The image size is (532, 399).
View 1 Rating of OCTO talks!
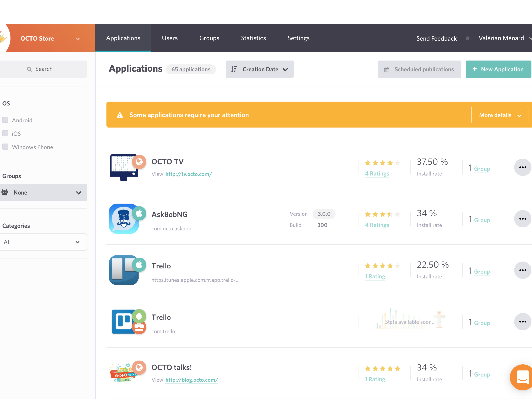coord(375,380)
